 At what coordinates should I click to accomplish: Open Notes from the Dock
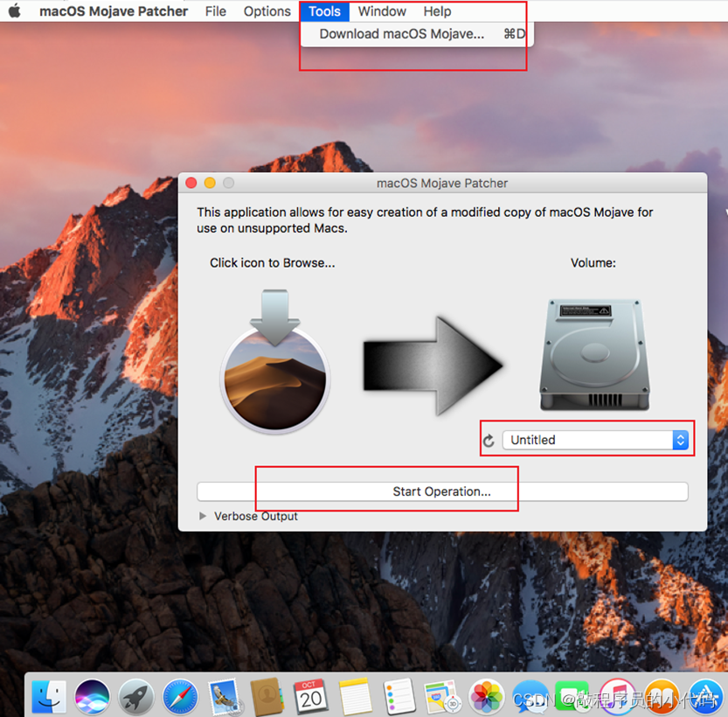[355, 697]
